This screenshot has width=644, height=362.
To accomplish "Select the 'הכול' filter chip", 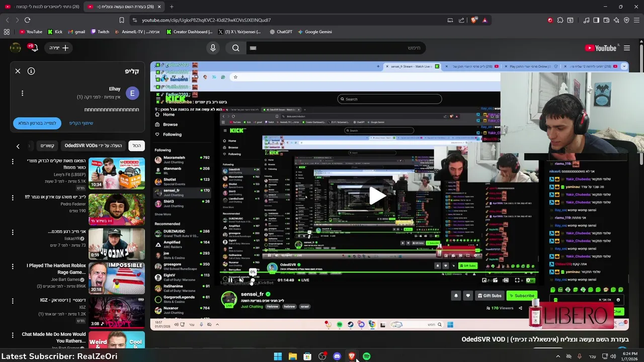I will 137,146.
